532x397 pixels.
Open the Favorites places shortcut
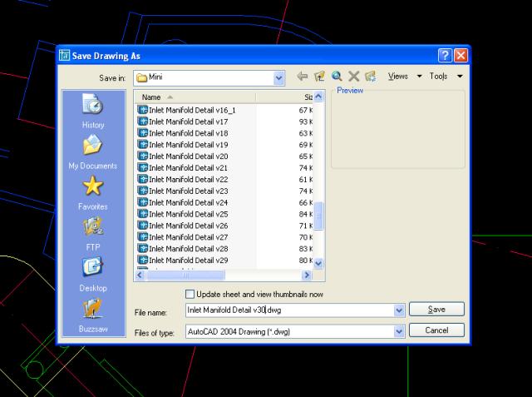92,192
